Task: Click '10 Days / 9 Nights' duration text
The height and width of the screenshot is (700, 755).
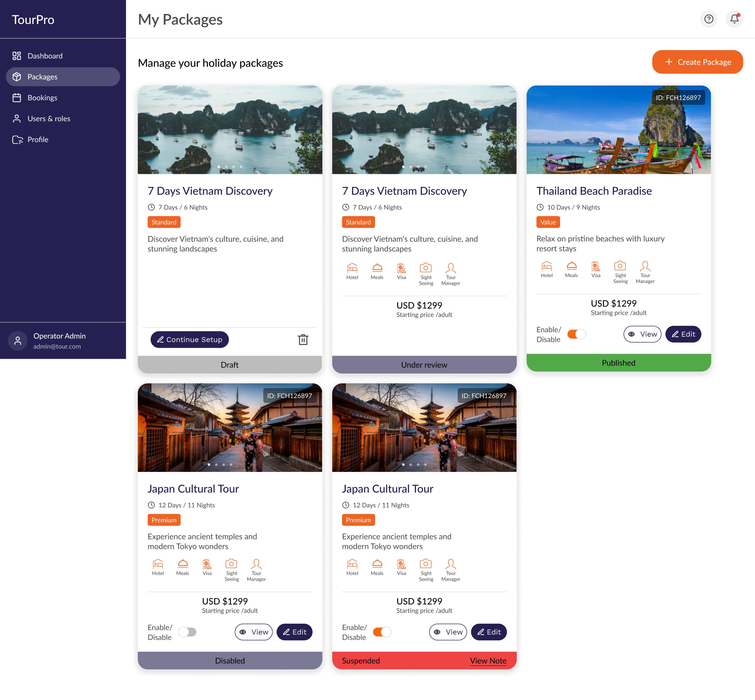Action: [x=573, y=207]
